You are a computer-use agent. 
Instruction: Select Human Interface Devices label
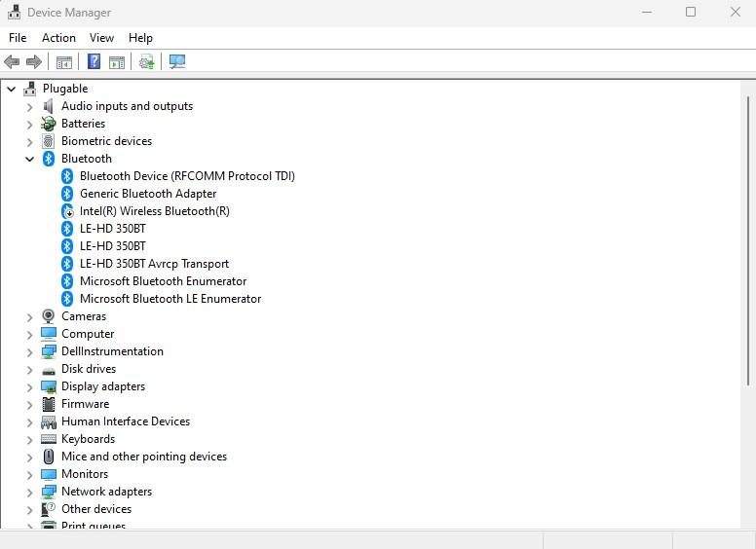126,421
